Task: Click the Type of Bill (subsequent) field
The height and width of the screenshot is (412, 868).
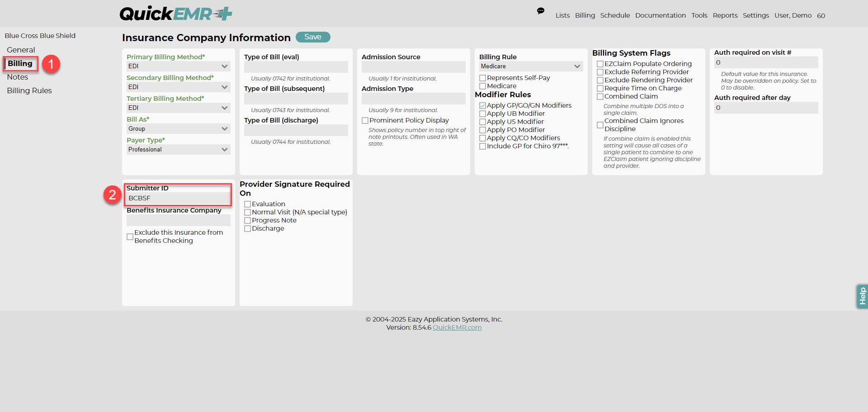Action: (296, 99)
